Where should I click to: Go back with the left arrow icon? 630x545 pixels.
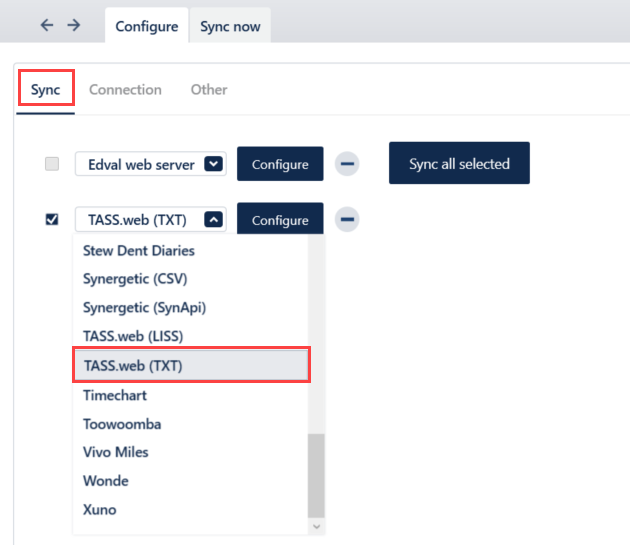[x=47, y=25]
